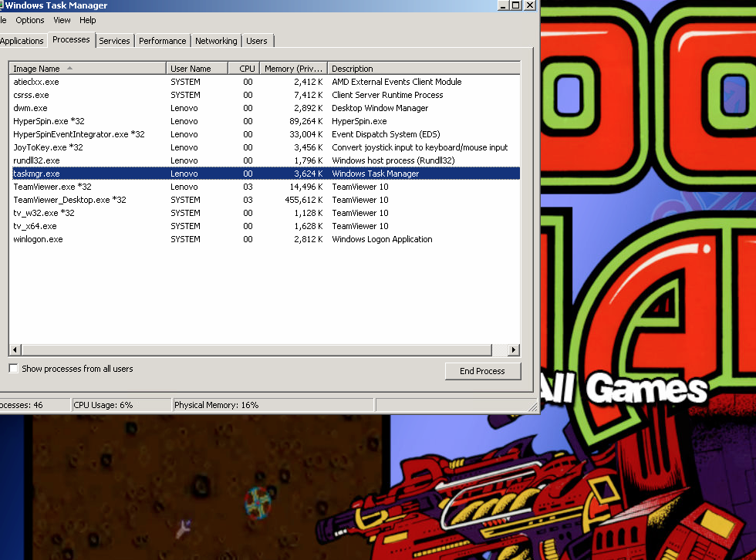This screenshot has width=756, height=560.
Task: Sort by CPU column header
Action: tap(244, 69)
